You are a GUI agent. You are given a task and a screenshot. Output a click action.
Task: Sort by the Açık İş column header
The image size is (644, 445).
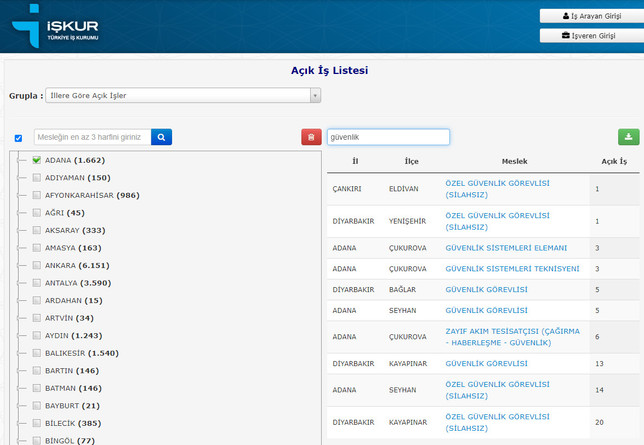(x=613, y=161)
